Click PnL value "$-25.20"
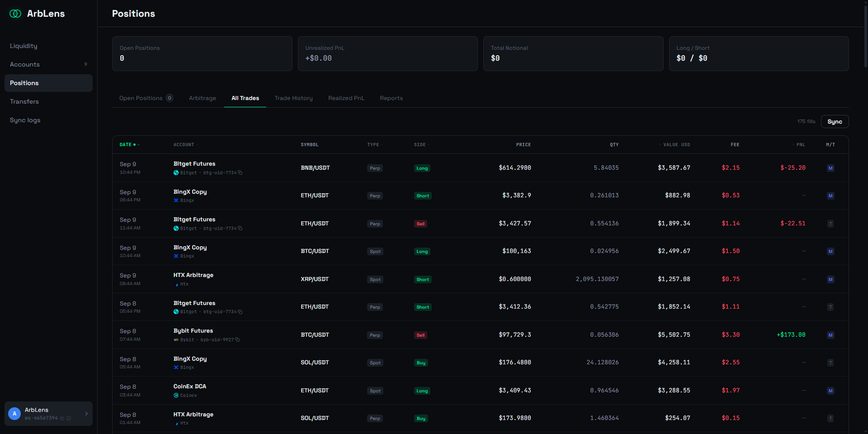868x434 pixels. (x=793, y=168)
